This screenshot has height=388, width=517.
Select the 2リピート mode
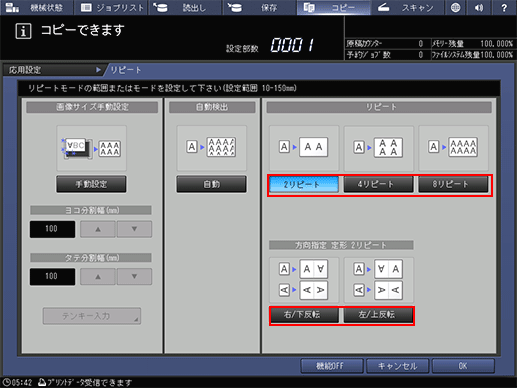304,184
